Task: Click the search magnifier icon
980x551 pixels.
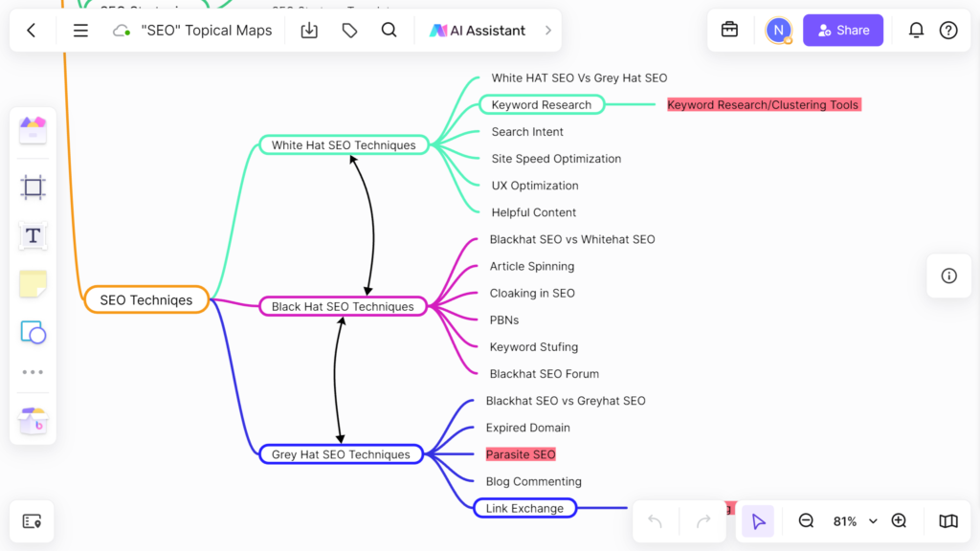Action: 389,31
